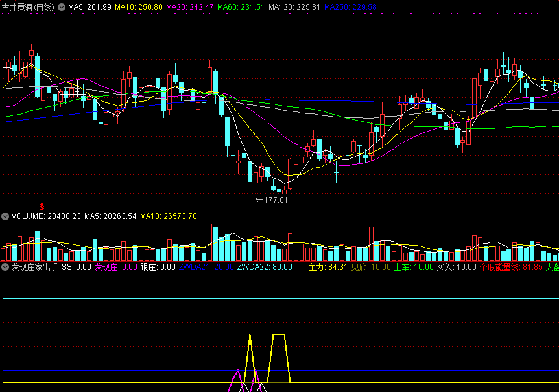Open the VOLUME panel dropdown arrow
The width and height of the screenshot is (559, 392).
pyautogui.click(x=5, y=216)
